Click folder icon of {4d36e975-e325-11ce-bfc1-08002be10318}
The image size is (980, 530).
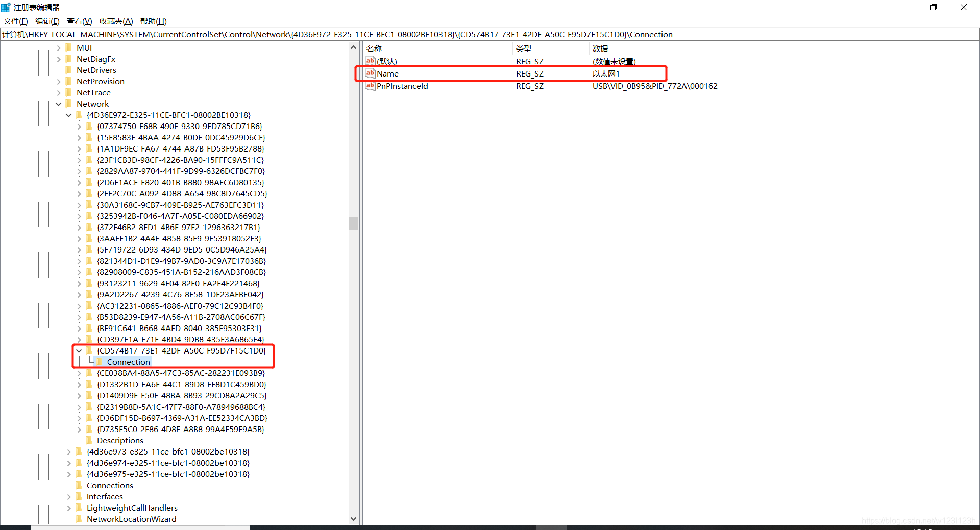tap(79, 474)
